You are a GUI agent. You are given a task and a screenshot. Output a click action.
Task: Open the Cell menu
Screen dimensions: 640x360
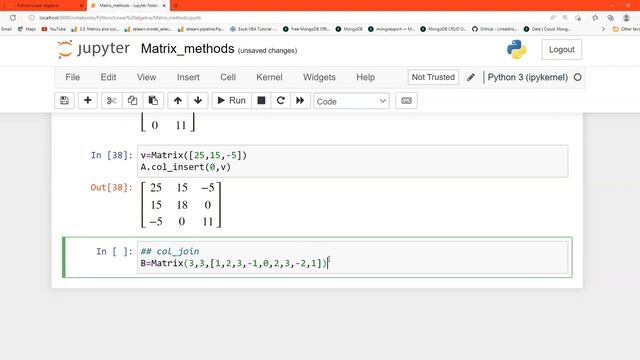228,77
